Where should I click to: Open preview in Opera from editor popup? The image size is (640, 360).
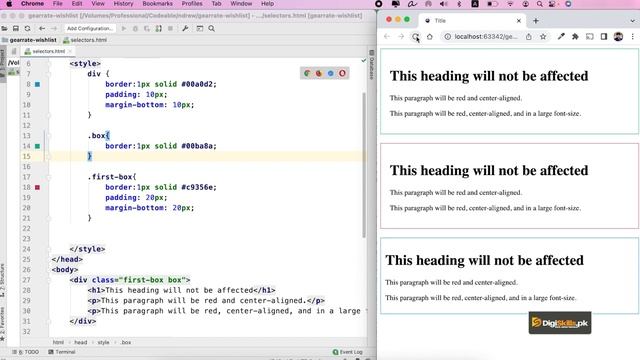[342, 73]
